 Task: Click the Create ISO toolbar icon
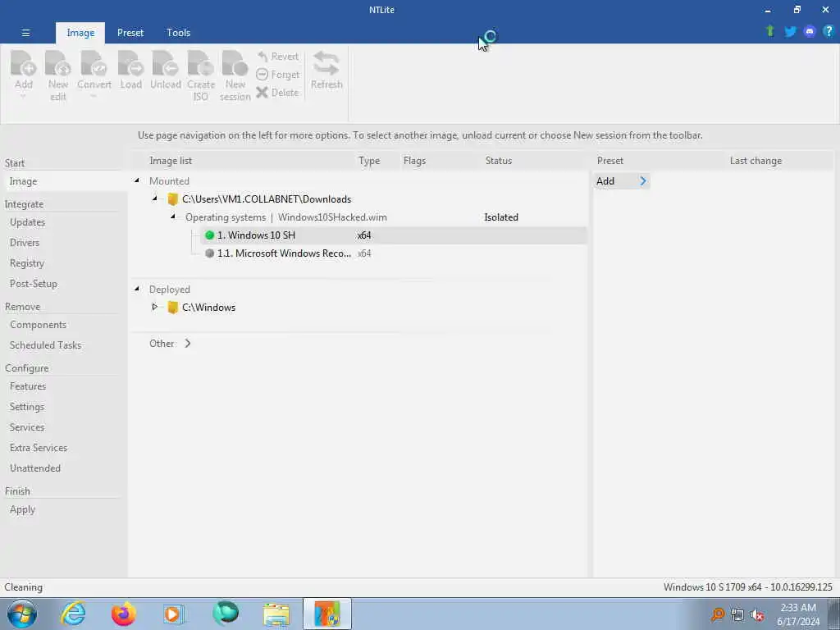click(x=200, y=63)
